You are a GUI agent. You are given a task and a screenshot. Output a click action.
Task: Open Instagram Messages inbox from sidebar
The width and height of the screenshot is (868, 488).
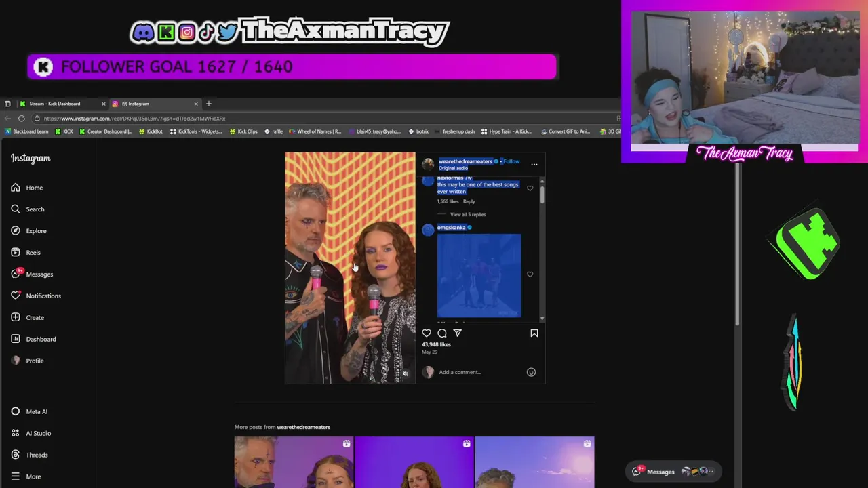32,274
